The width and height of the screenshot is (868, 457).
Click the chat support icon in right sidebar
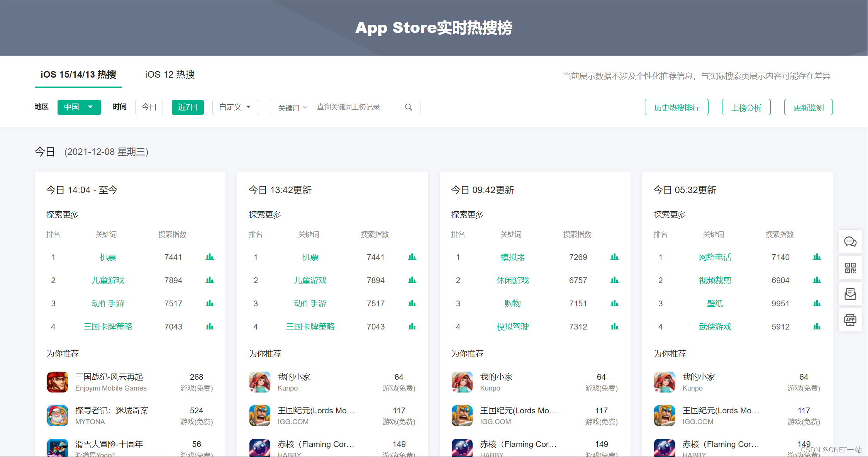pos(850,242)
